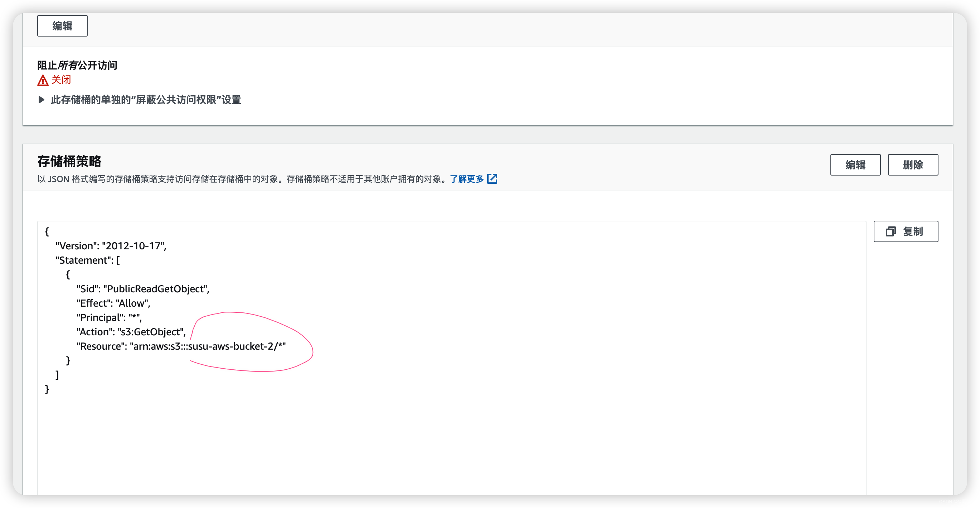Open the 了解更多 link
The width and height of the screenshot is (980, 508).
click(x=467, y=179)
